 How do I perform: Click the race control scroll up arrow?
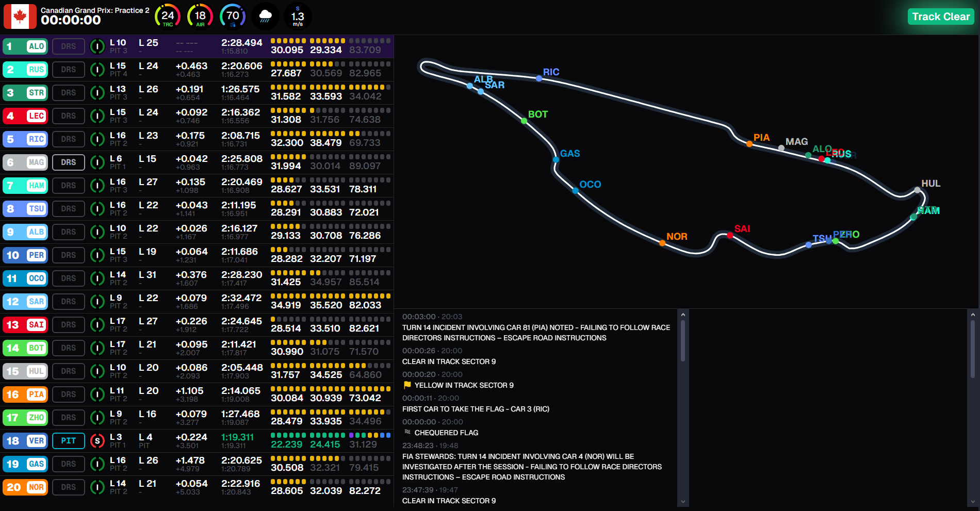[683, 315]
